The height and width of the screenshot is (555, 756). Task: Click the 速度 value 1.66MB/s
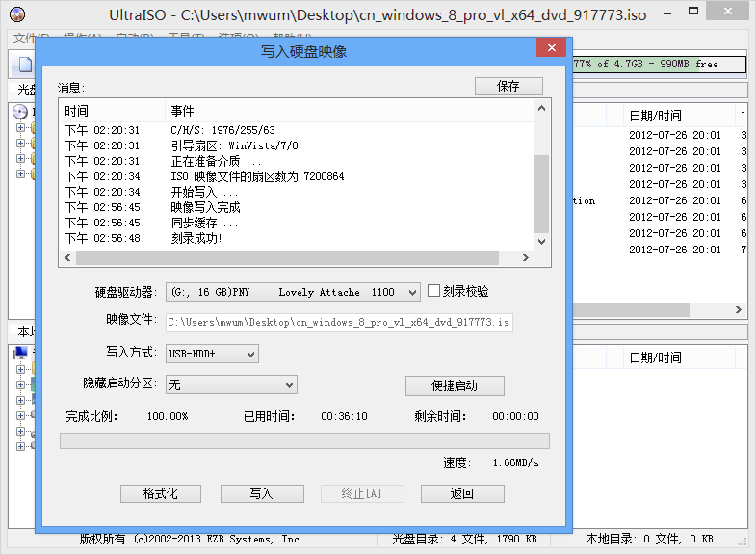pos(516,462)
